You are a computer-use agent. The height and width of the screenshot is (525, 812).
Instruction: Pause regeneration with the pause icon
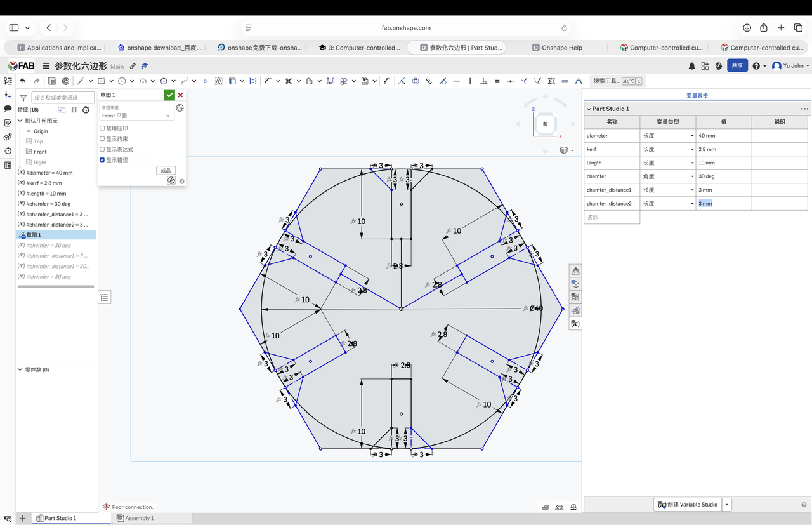click(74, 110)
